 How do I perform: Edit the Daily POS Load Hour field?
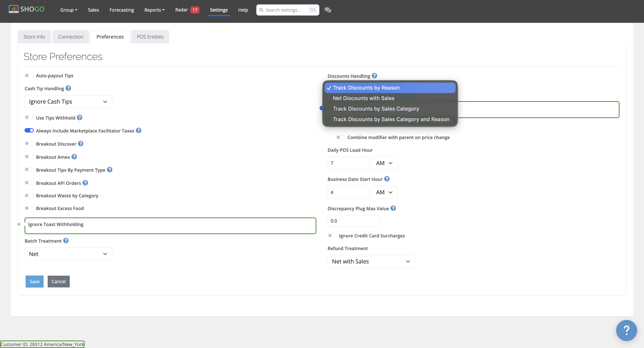pos(348,163)
